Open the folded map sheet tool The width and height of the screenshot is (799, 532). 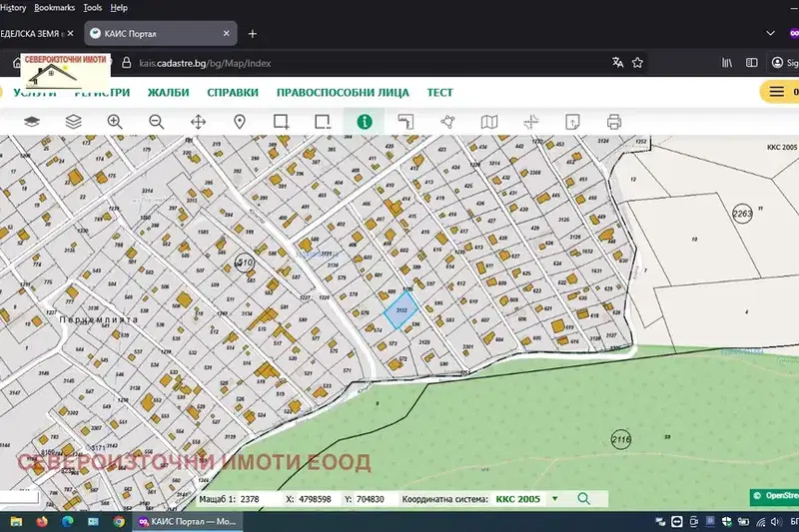[x=489, y=122]
